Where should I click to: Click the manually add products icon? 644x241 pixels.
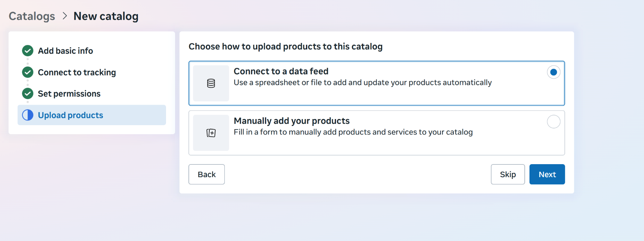point(211,133)
